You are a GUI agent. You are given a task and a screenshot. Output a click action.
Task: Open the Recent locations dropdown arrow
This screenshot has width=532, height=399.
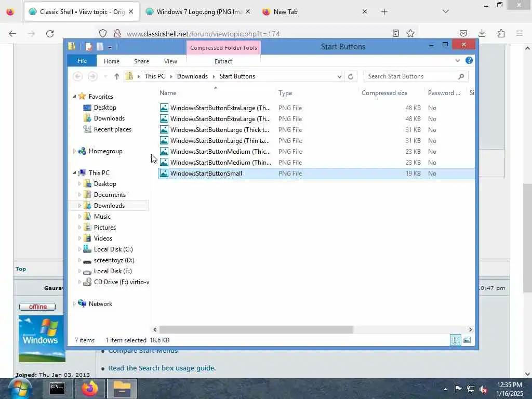pos(105,76)
